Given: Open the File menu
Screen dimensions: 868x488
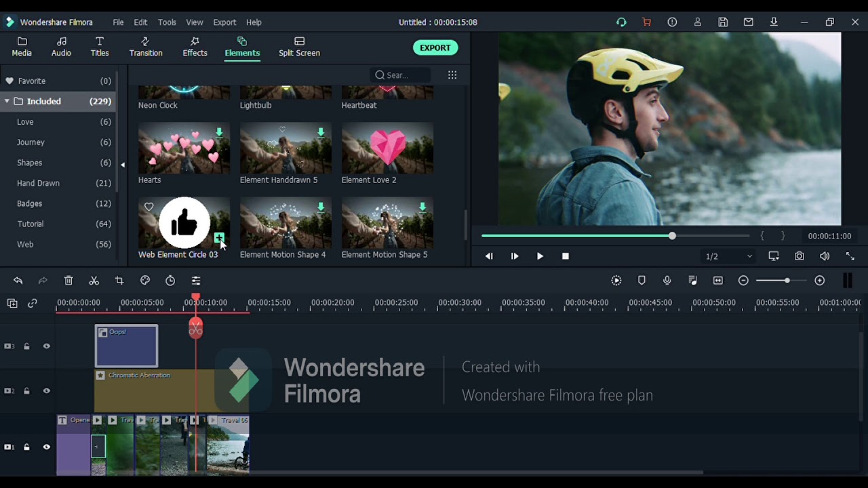Looking at the screenshot, I should (118, 22).
